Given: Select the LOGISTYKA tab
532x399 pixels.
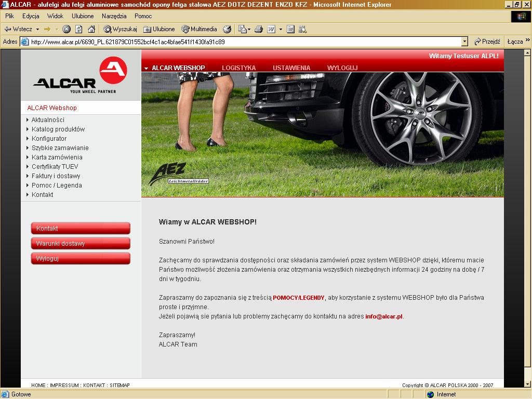Looking at the screenshot, I should 239,68.
